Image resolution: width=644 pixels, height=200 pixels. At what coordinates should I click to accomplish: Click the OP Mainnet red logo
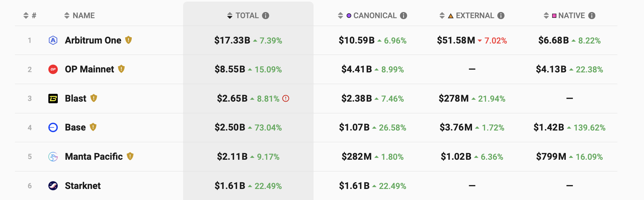(x=53, y=69)
